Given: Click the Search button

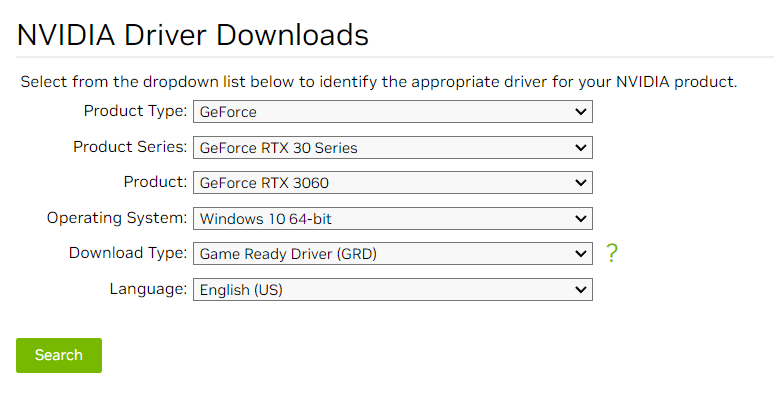Looking at the screenshot, I should [x=59, y=355].
